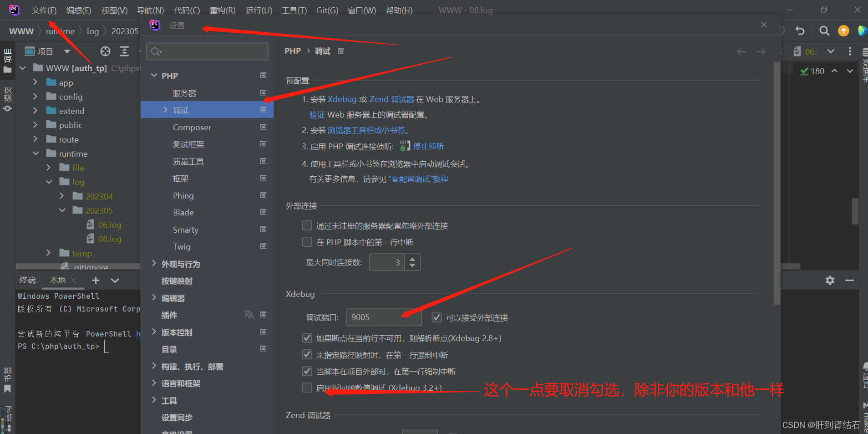The image size is (868, 434).
Task: Expand the 调试 settings subtree
Action: click(x=165, y=110)
